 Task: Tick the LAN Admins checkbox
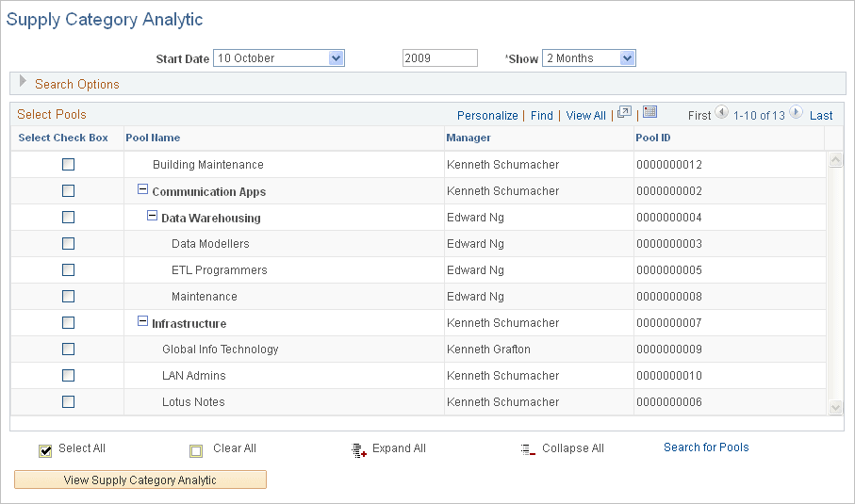pyautogui.click(x=68, y=376)
